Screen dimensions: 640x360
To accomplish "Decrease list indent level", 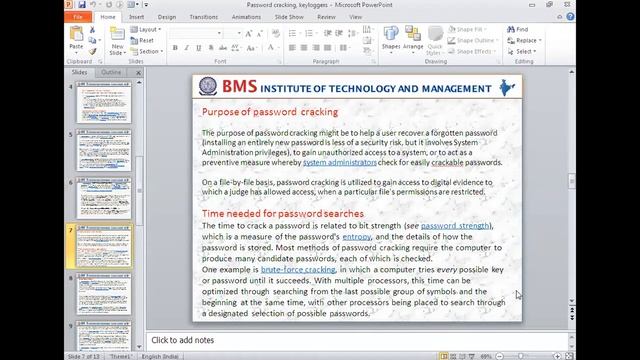I will [x=327, y=33].
